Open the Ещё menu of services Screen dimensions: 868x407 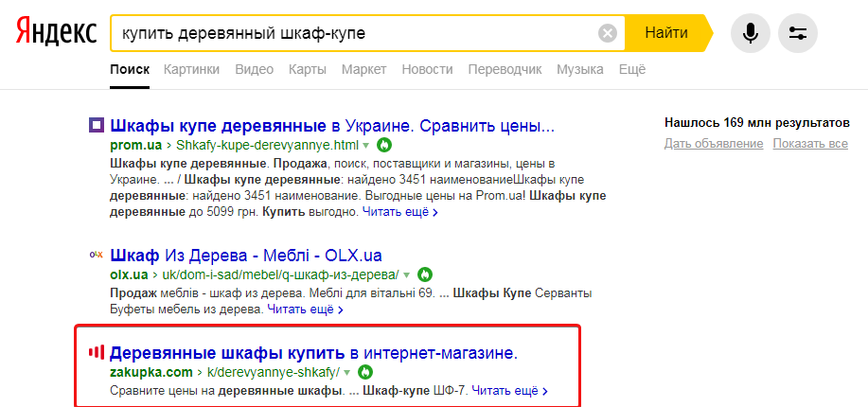click(x=632, y=70)
